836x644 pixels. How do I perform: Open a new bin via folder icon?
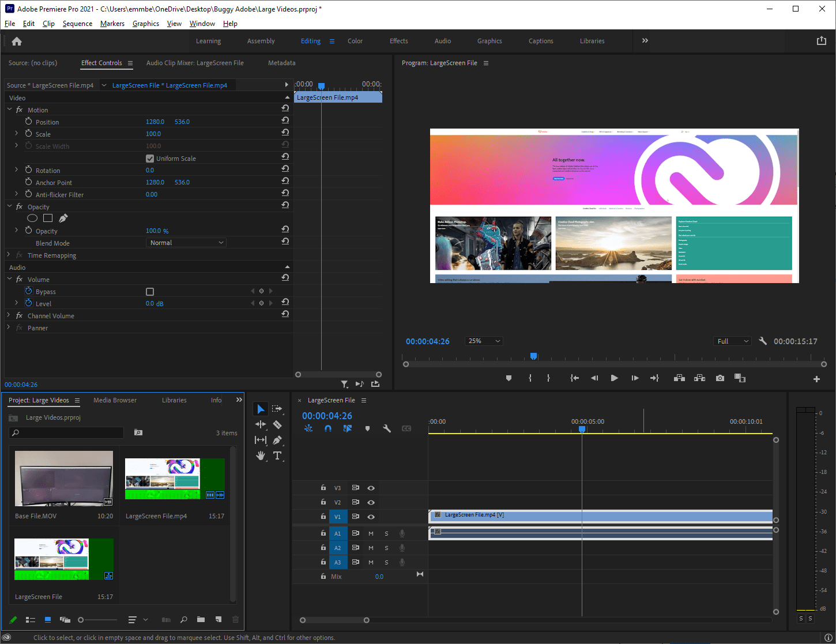point(201,620)
